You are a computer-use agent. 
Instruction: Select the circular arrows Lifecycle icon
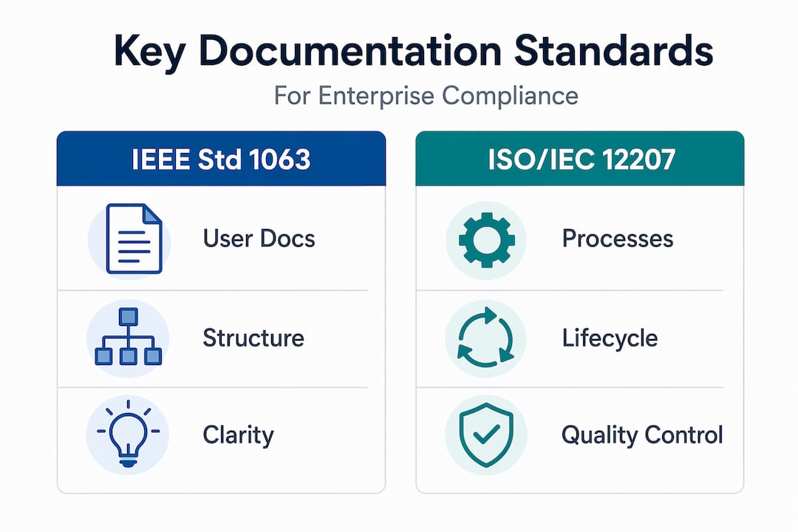[486, 337]
